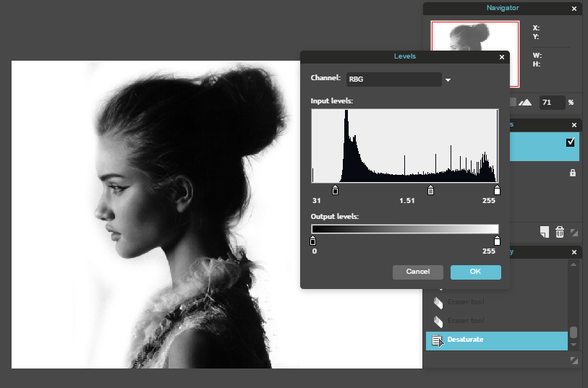Select the white output levels handle
Image resolution: width=588 pixels, height=388 pixels.
pos(497,241)
